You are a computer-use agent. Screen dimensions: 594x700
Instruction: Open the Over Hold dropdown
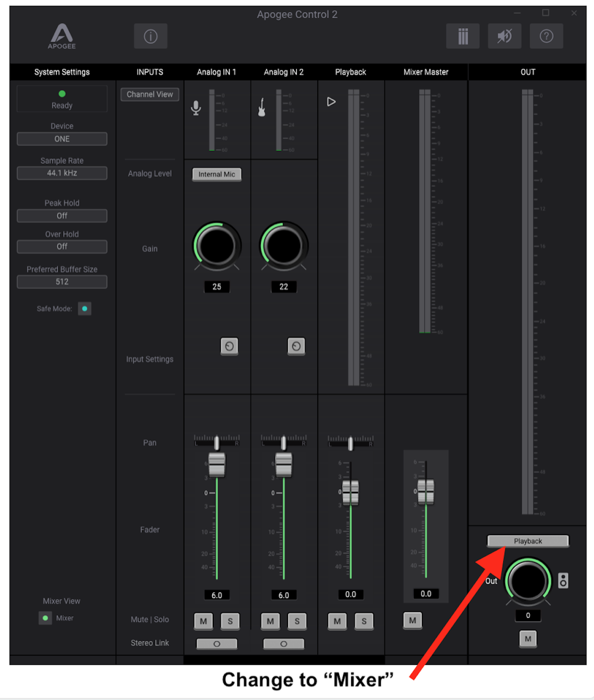point(62,247)
